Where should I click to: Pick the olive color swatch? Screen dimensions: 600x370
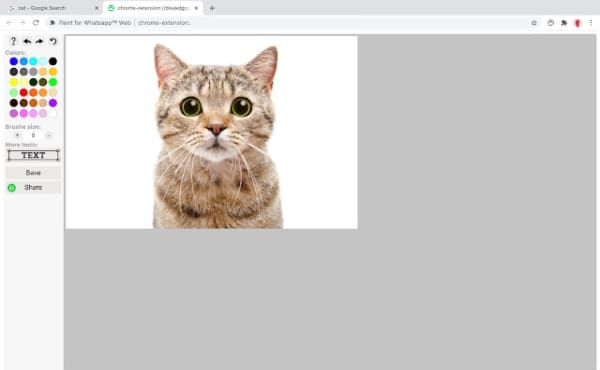pos(43,82)
